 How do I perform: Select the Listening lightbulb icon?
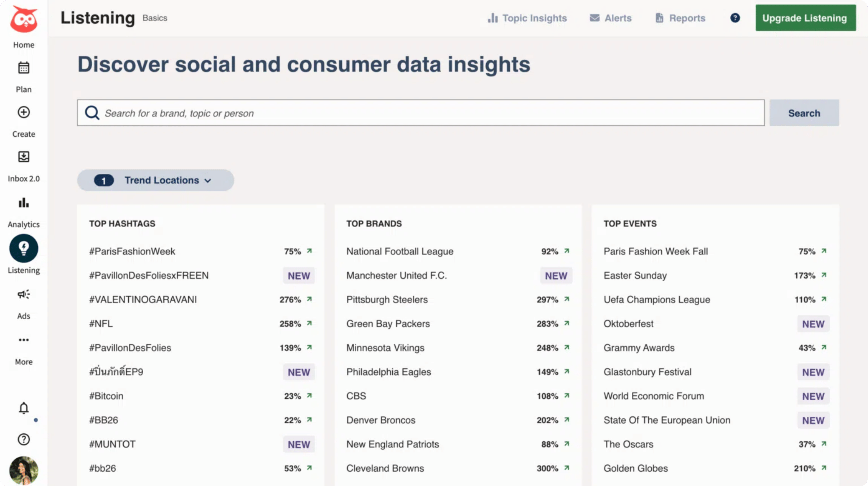[23, 248]
